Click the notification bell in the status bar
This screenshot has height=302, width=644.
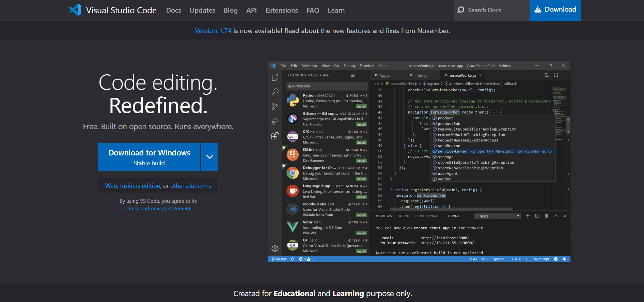[x=564, y=259]
